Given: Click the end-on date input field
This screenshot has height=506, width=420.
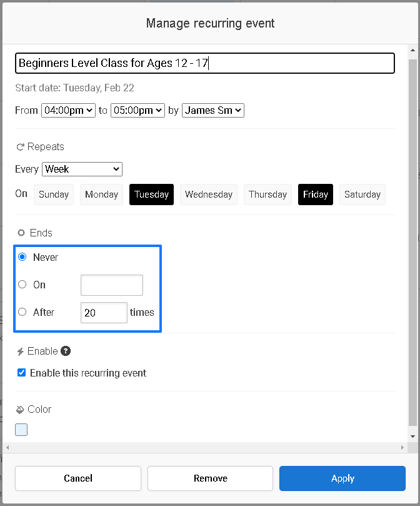Looking at the screenshot, I should [112, 285].
